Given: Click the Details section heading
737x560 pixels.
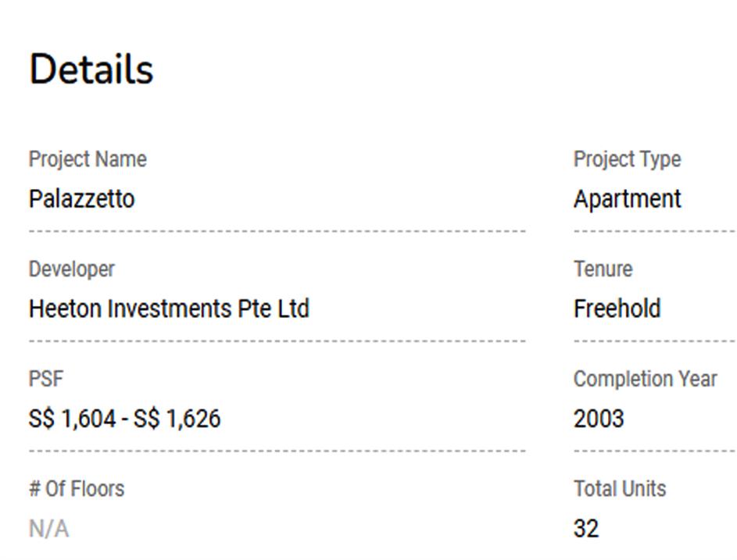Looking at the screenshot, I should coord(91,69).
